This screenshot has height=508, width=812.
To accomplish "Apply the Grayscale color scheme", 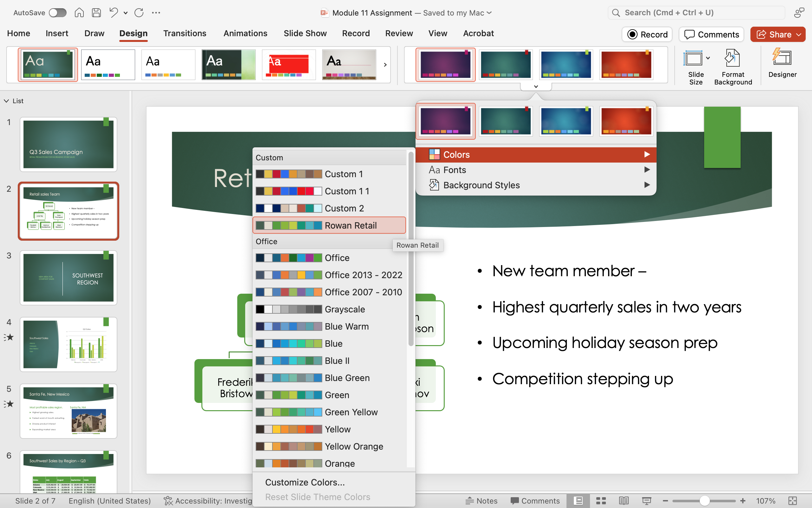I will point(330,309).
